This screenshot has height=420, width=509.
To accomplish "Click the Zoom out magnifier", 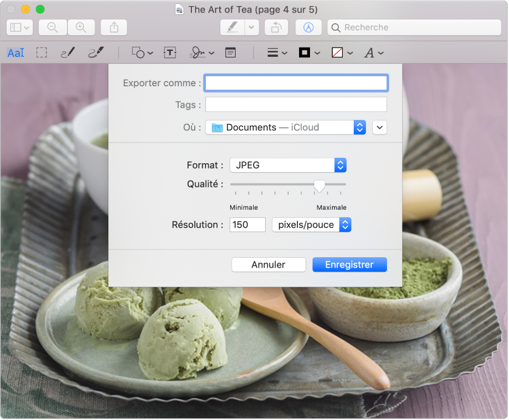I will [x=52, y=27].
